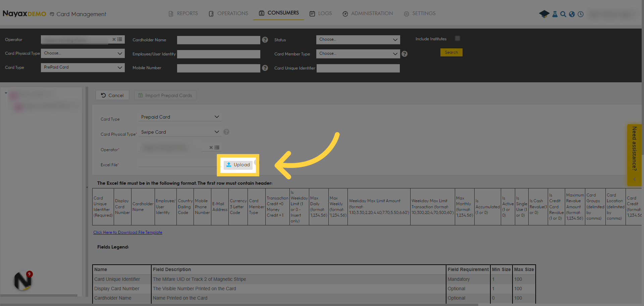Screen dimensions: 644x306
Task: Collapse the left panel splitter arrow
Action: coord(87,187)
